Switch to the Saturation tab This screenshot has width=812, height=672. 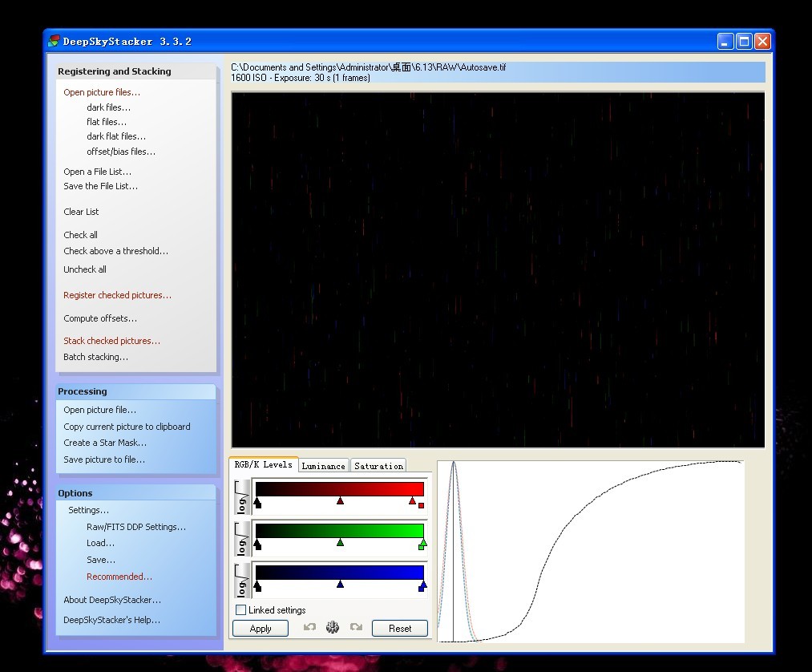point(378,466)
